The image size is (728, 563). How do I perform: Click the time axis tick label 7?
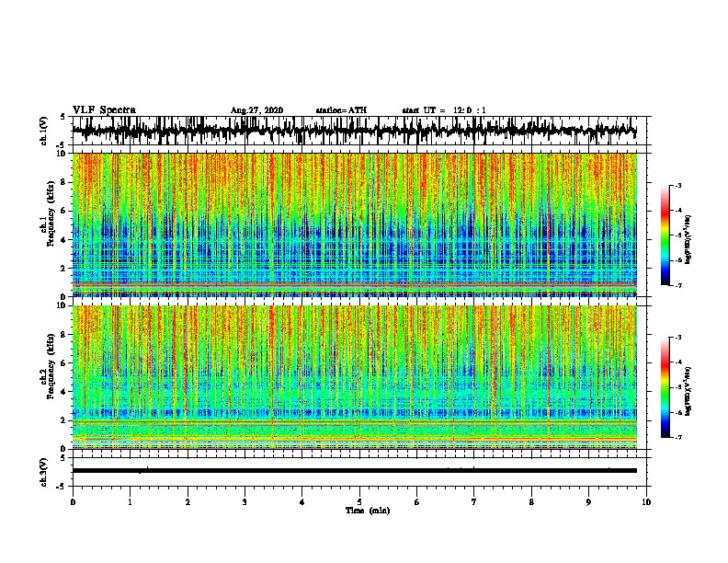pyautogui.click(x=474, y=502)
